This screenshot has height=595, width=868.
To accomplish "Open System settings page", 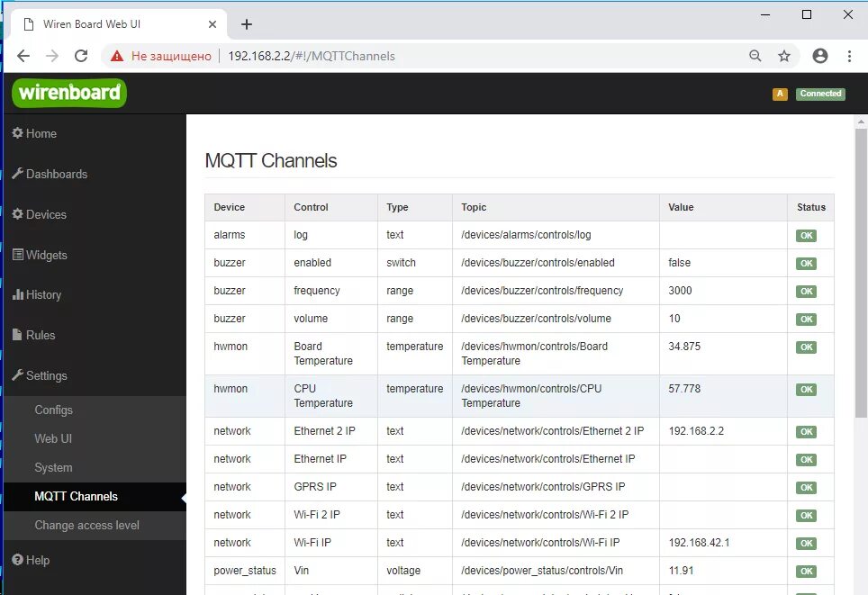I will [x=53, y=467].
